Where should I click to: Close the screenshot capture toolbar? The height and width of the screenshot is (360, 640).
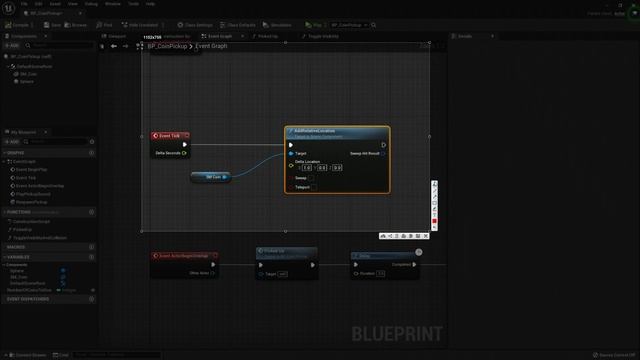pos(426,236)
